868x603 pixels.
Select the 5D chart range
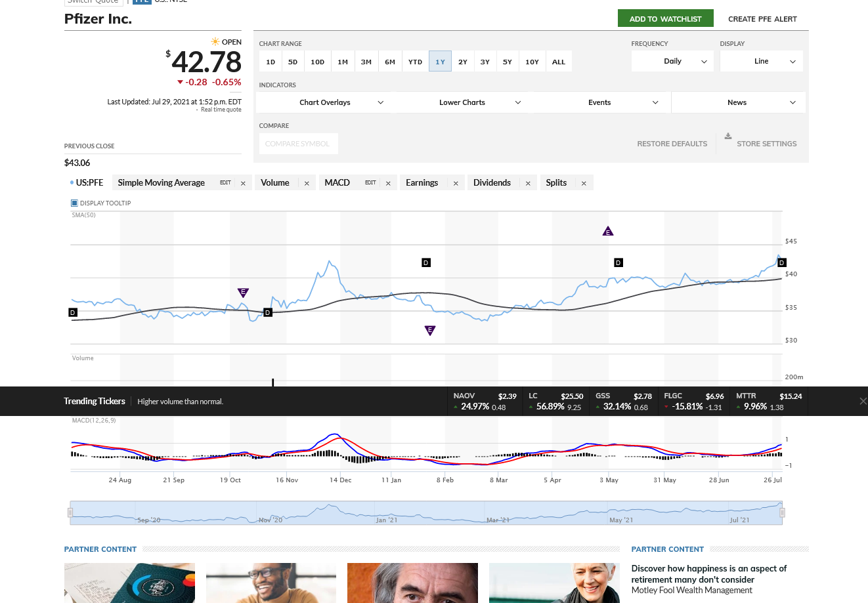(293, 62)
